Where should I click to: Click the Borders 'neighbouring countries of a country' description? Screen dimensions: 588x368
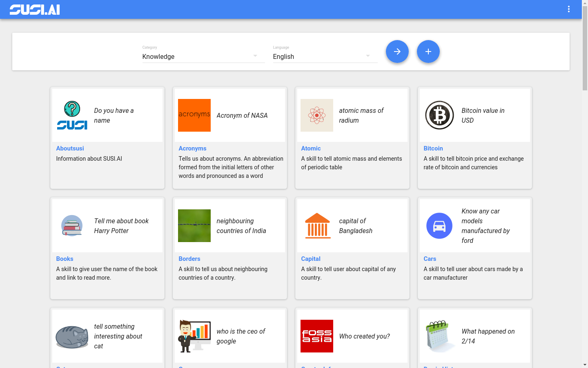[223, 273]
